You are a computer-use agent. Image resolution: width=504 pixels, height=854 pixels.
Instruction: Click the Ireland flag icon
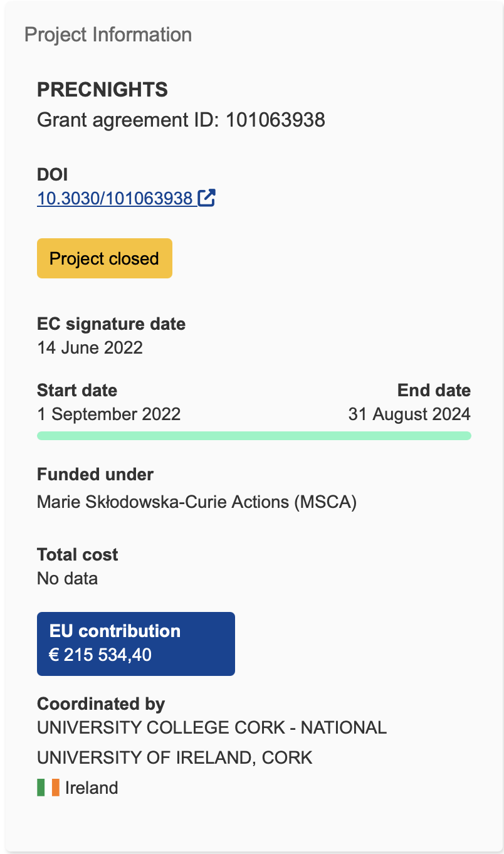click(48, 787)
